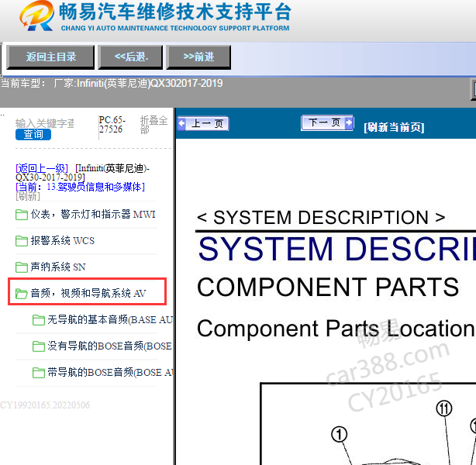The height and width of the screenshot is (465, 476).
Task: Open folder icon for 没有导航的BOSE音频
Action: [39, 346]
